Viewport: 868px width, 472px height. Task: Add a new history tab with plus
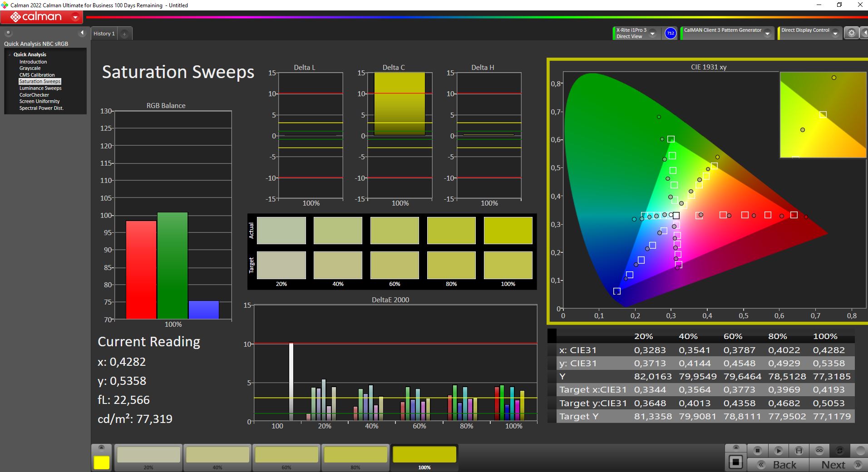[x=124, y=34]
